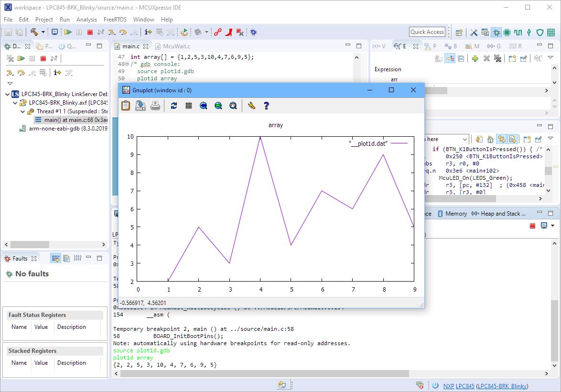Viewport: 561px width, 392px height.
Task: Open the LPC845-BRK_Blinky status bar link
Action: 502,386
